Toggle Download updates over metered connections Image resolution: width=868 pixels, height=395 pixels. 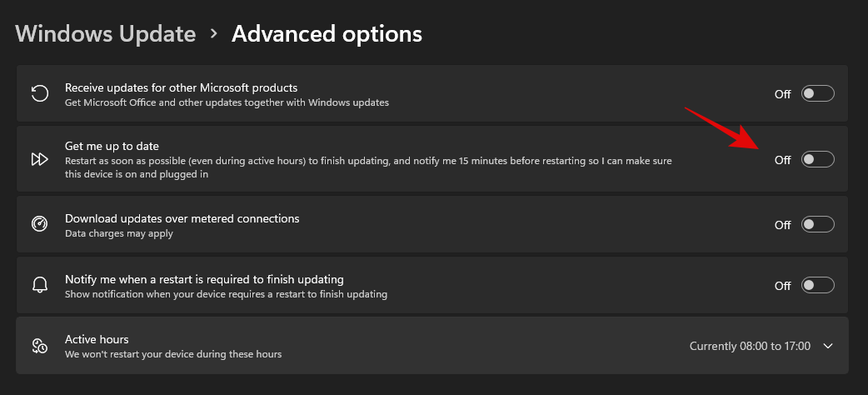(x=817, y=225)
